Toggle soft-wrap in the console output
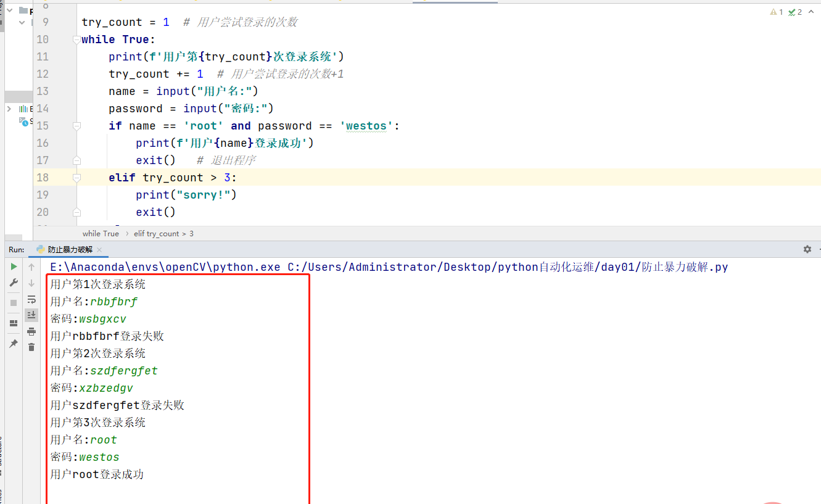Image resolution: width=821 pixels, height=504 pixels. 31,299
